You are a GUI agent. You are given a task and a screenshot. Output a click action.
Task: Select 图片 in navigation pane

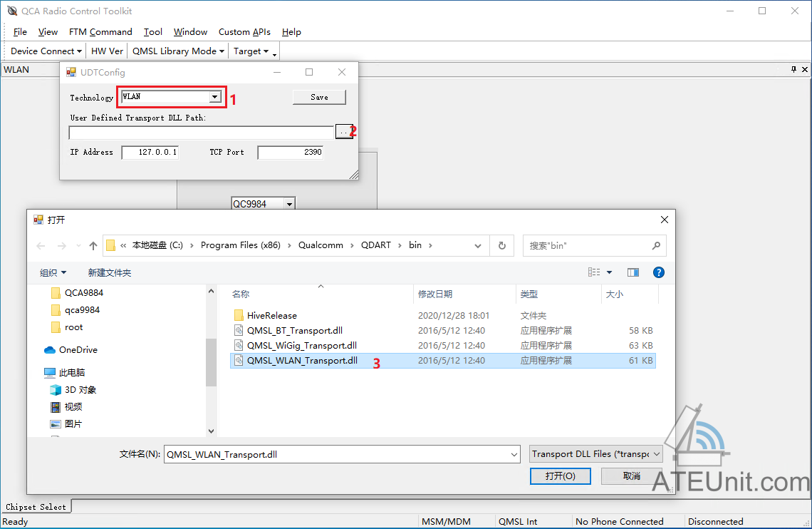click(x=66, y=423)
